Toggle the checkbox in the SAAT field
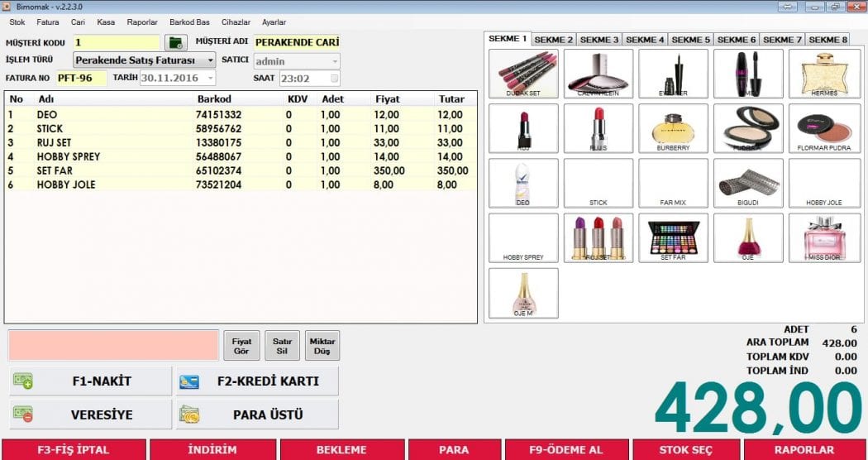The image size is (868, 460). pos(334,79)
